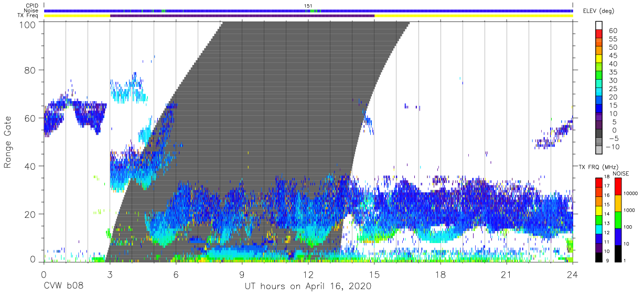Click the '25' ELEV colorbar value

(613, 89)
